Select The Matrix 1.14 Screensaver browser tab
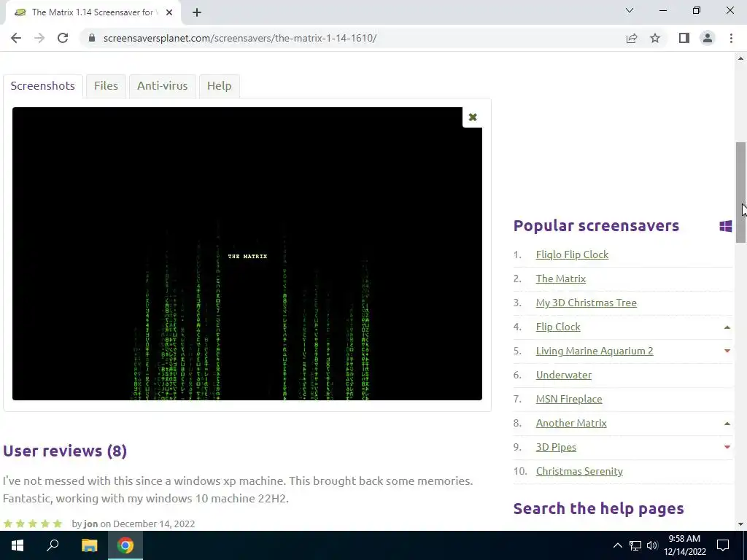 (x=93, y=12)
